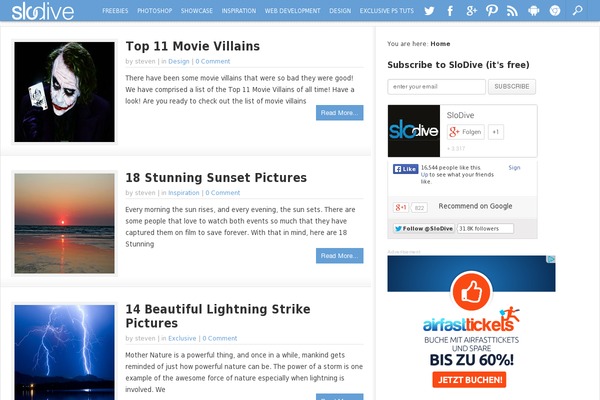Open the Exclusive category link
The height and width of the screenshot is (400, 600).
182,338
